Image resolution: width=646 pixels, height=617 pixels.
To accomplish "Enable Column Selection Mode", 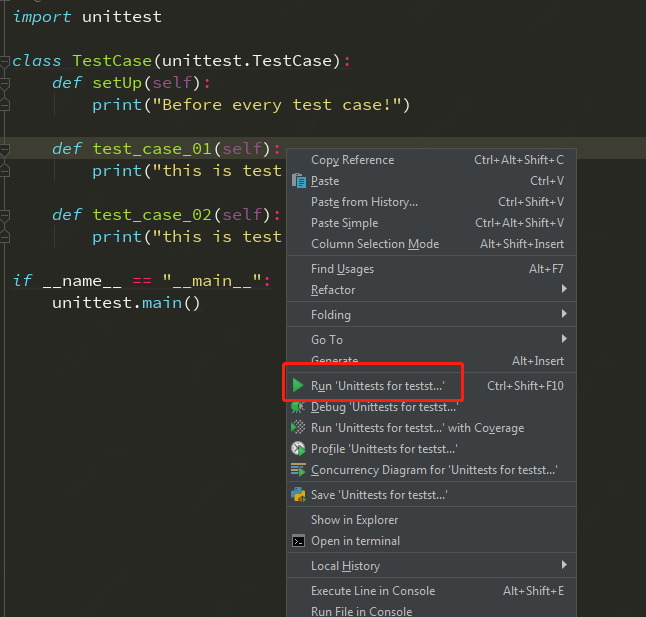I will (431, 244).
